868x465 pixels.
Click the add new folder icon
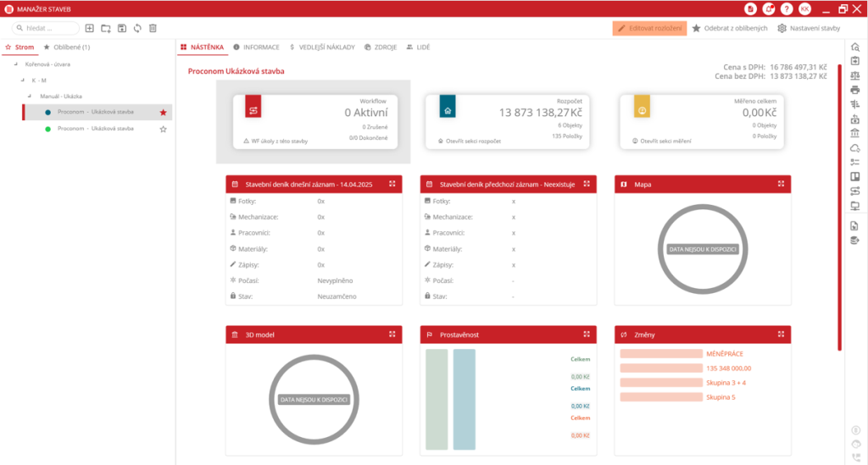106,28
